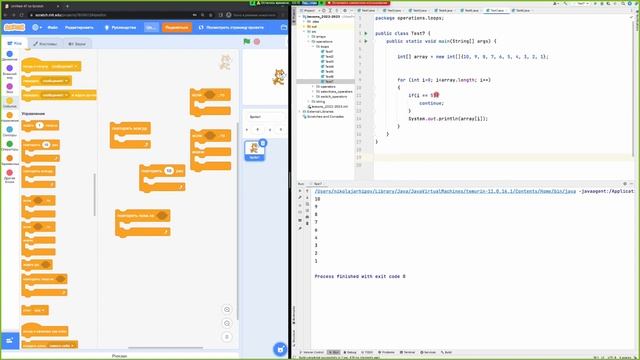The height and width of the screenshot is (360, 640).
Task: Zoom in on the Scratch workspace
Action: (227, 309)
